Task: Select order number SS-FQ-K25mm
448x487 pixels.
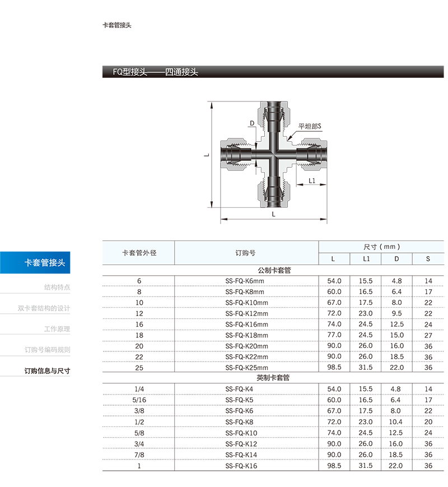Action: click(246, 368)
